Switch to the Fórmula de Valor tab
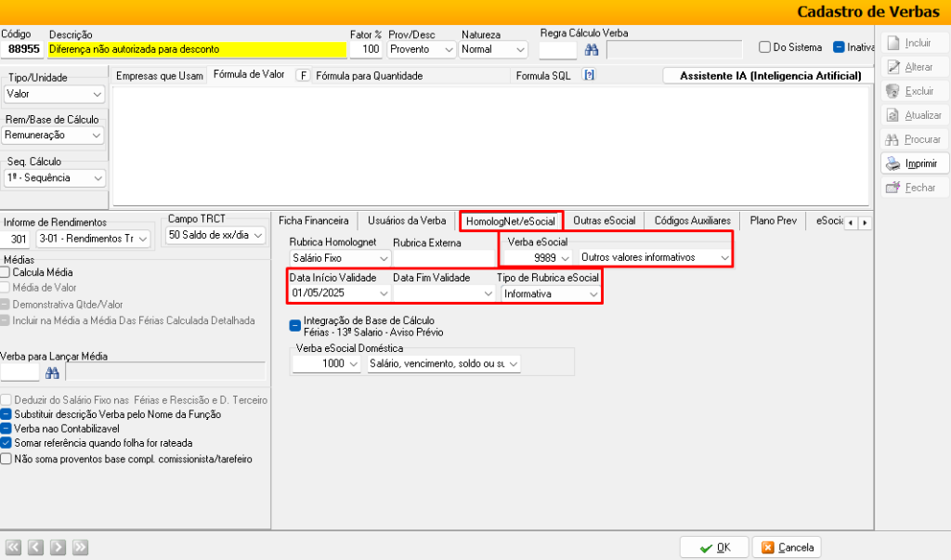 [x=249, y=74]
